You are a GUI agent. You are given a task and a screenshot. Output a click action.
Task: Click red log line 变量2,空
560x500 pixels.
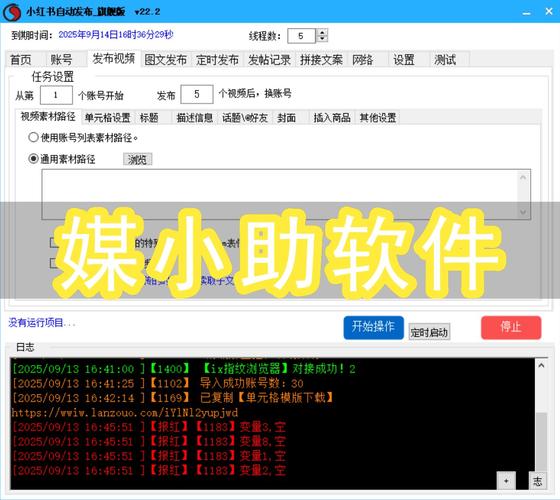pyautogui.click(x=149, y=470)
